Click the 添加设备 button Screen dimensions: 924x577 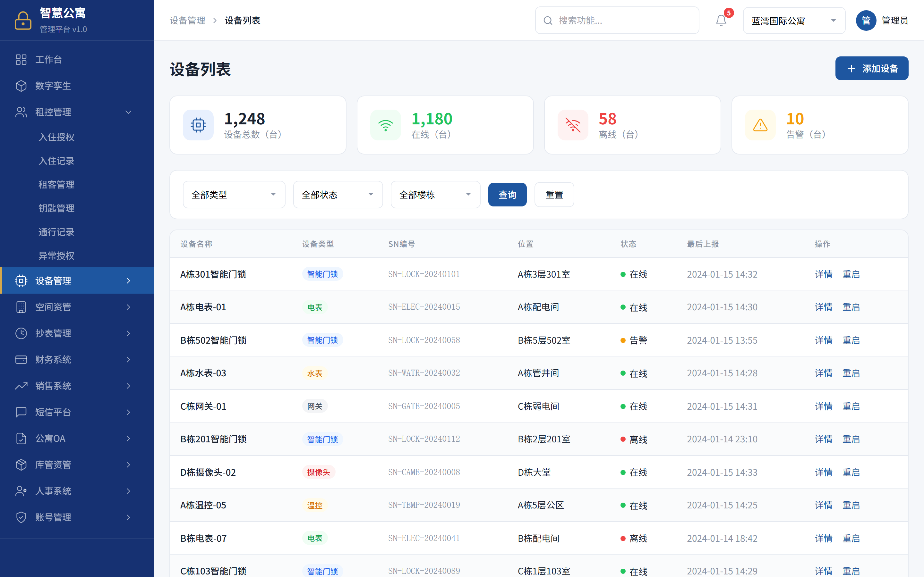point(872,68)
